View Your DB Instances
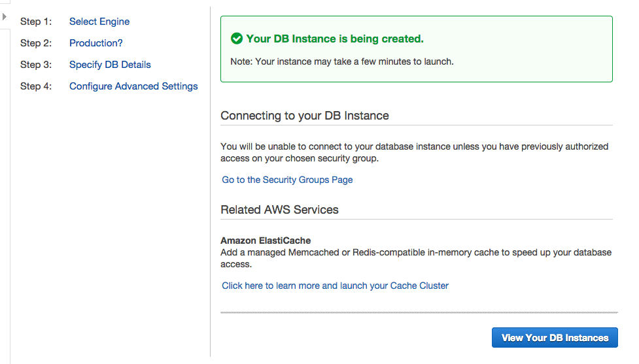This screenshot has height=364, width=639. coord(555,338)
